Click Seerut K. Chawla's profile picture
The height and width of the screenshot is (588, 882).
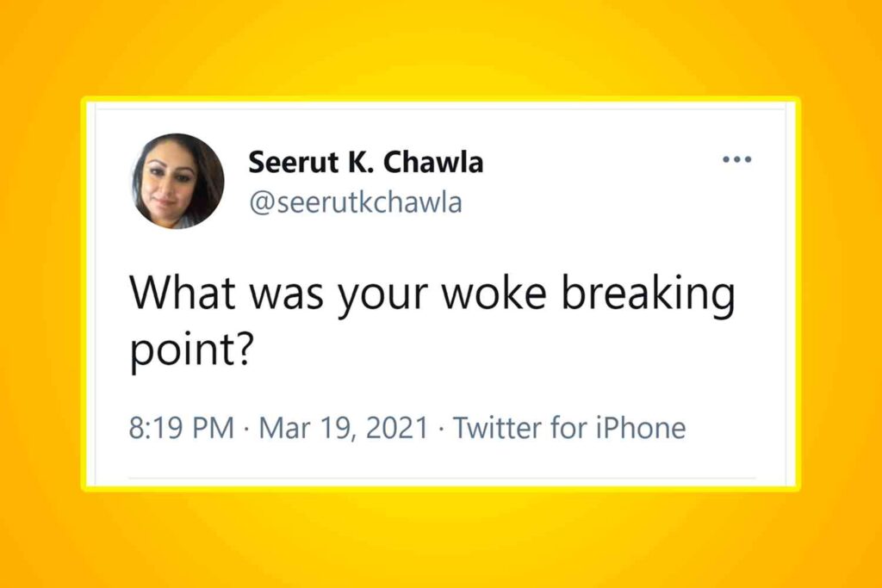tap(178, 181)
